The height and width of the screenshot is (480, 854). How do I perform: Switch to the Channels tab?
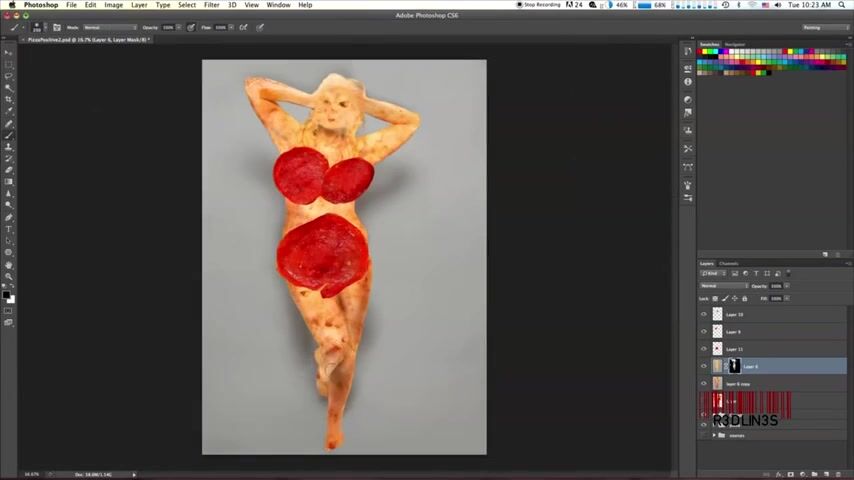[x=729, y=264]
